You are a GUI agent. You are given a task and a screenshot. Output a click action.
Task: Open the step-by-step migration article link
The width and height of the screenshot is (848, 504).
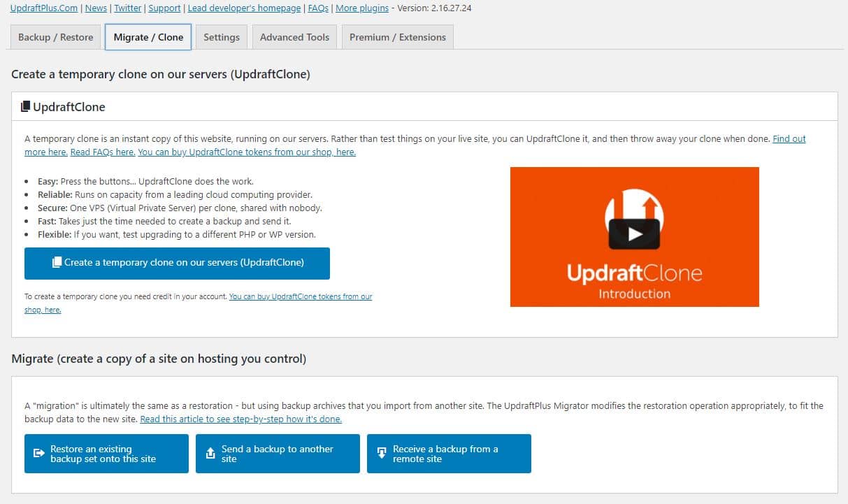coord(241,419)
